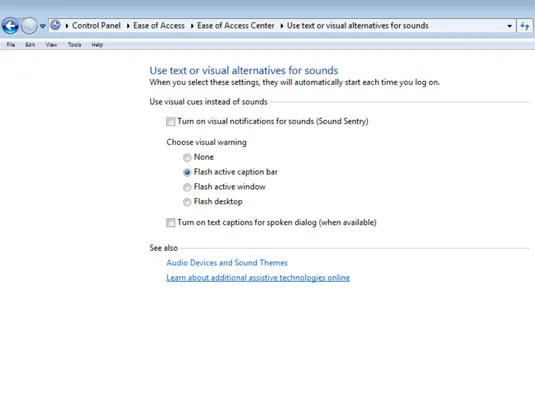Open the Help menu
Image resolution: width=535 pixels, height=400 pixels.
pyautogui.click(x=97, y=45)
